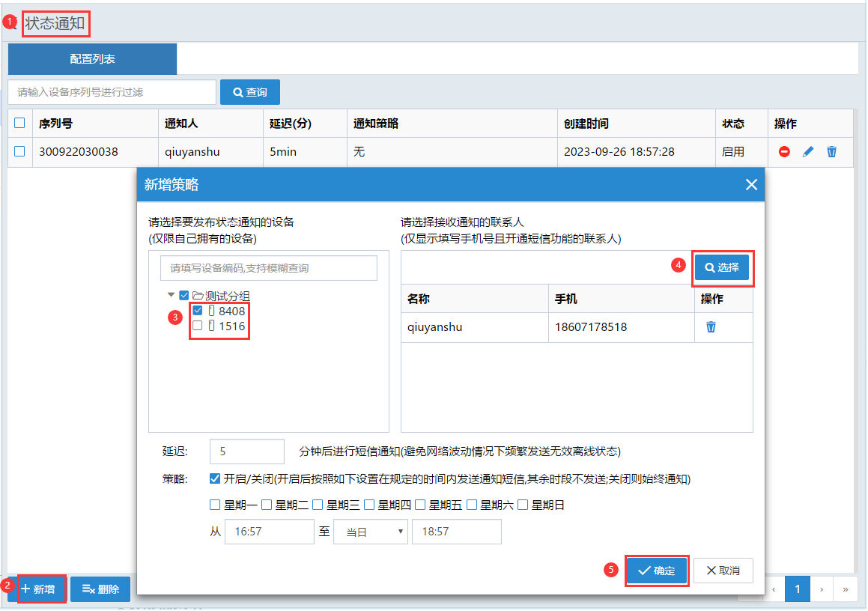
Task: Click the device icon next to 1516
Action: tap(211, 326)
